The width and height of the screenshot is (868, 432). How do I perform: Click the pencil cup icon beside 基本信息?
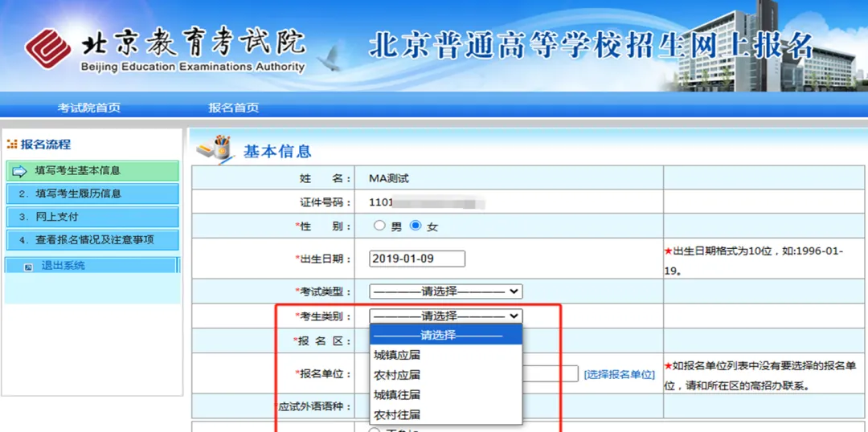click(x=217, y=149)
